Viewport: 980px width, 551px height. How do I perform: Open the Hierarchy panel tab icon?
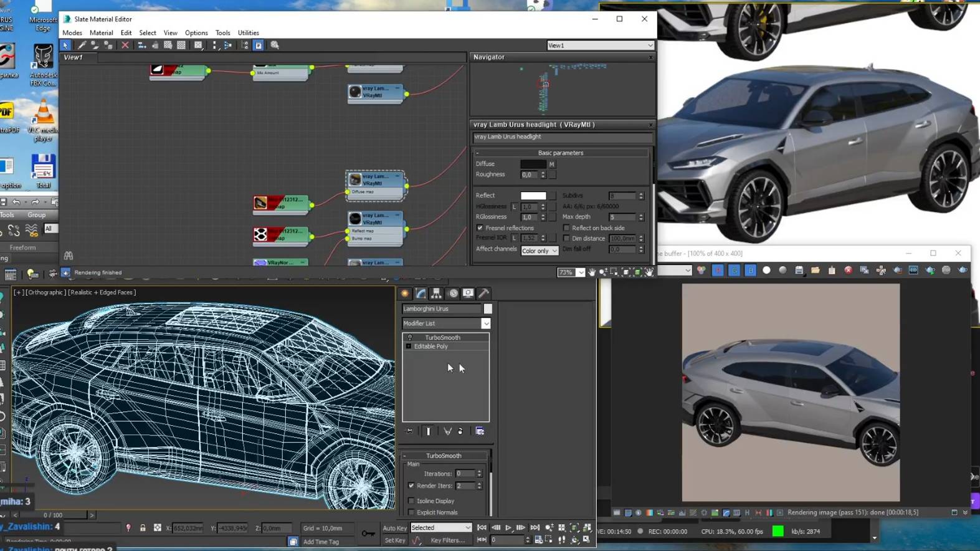pos(437,293)
